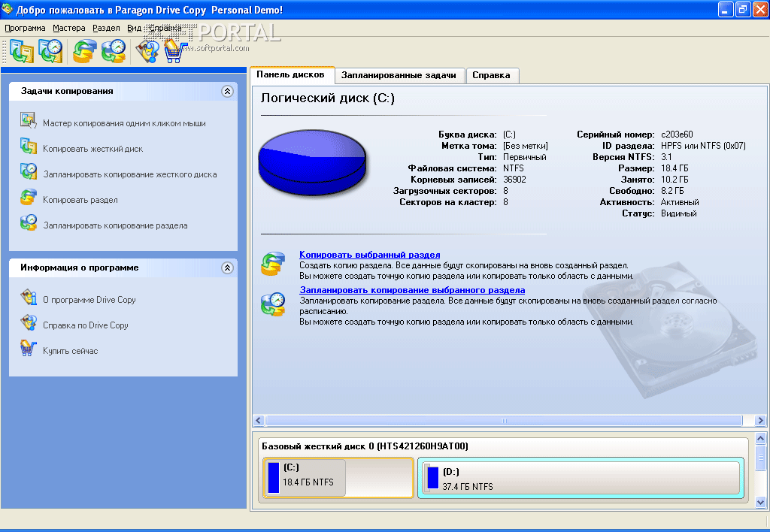Click the file system value NTFS in details
The height and width of the screenshot is (532, 770).
click(x=514, y=168)
